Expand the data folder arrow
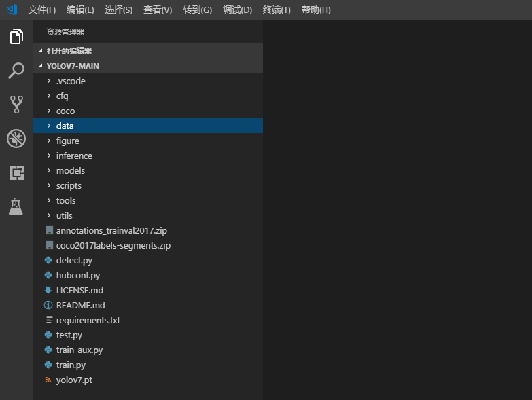532x400 pixels. tap(49, 126)
